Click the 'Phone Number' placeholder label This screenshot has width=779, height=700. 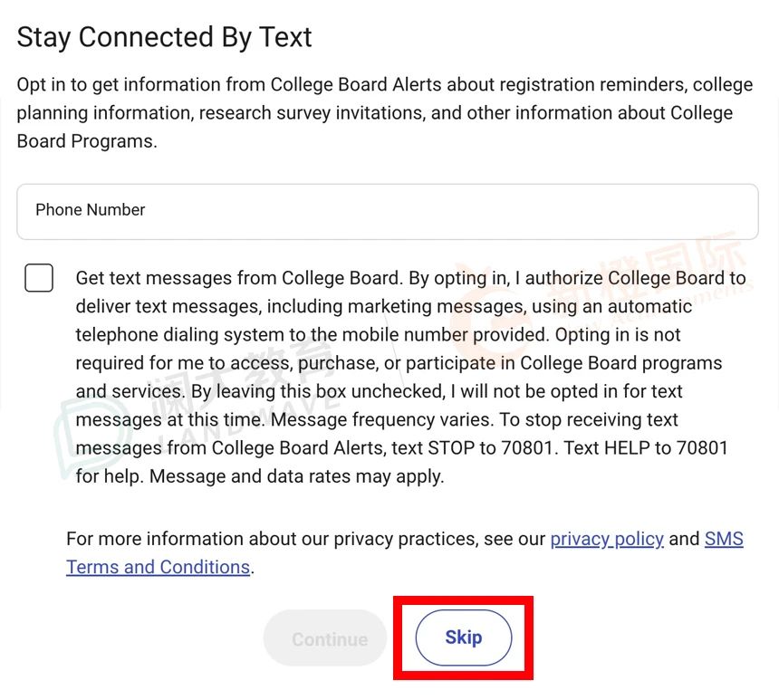91,210
